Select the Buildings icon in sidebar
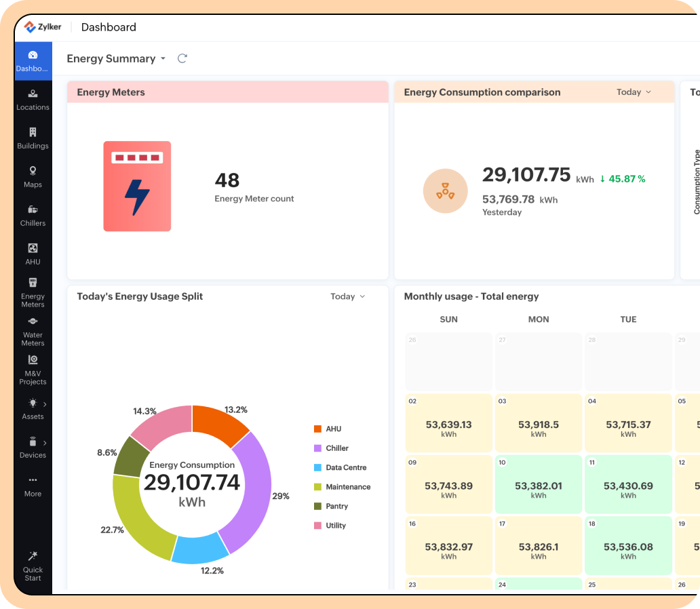The height and width of the screenshot is (609, 700). [x=33, y=137]
